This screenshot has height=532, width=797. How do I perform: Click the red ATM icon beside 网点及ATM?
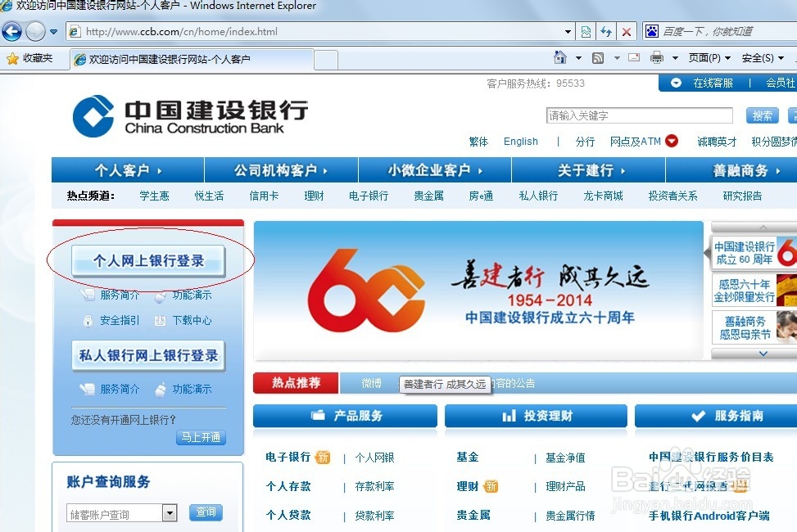pos(672,141)
